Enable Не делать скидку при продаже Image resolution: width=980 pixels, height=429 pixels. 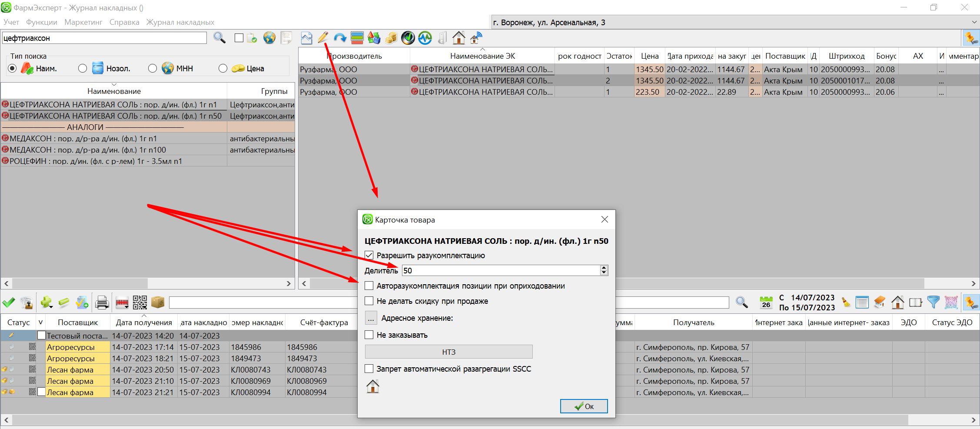click(x=369, y=301)
